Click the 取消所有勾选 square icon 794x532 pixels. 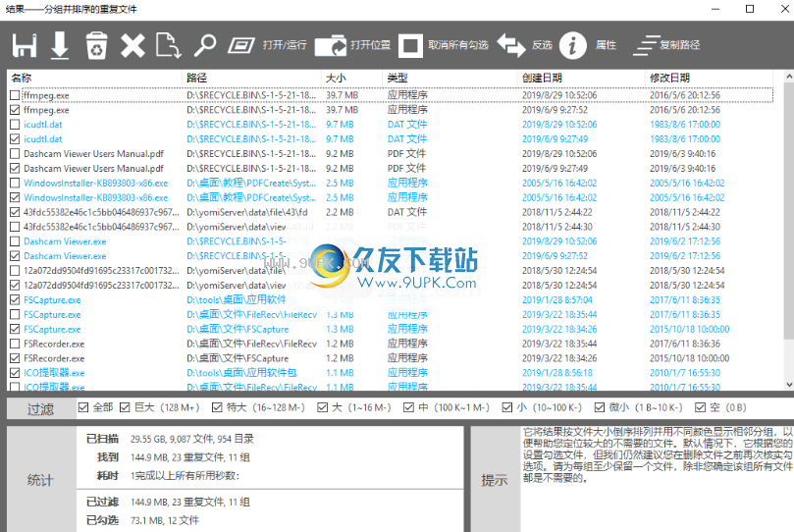click(410, 45)
